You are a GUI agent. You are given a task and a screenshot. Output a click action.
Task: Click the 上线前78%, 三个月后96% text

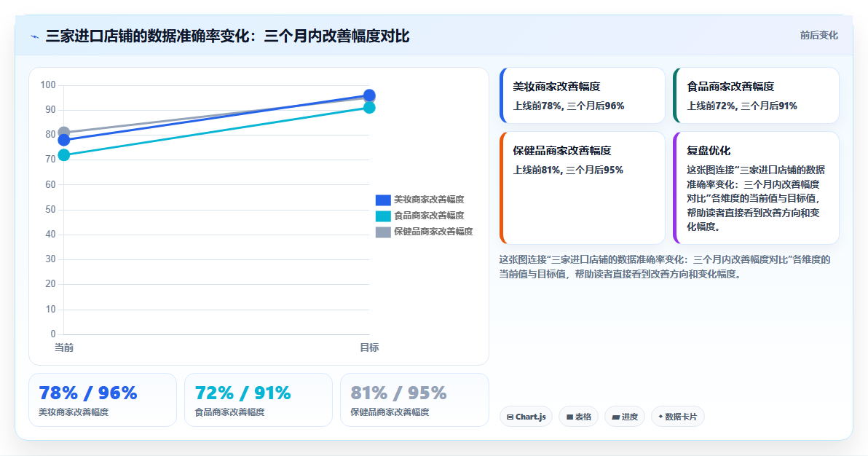569,106
